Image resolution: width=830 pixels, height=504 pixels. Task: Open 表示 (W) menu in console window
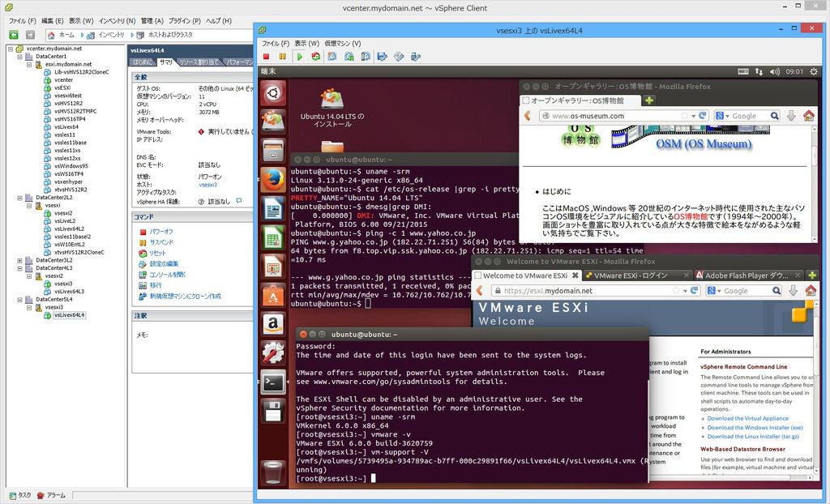(x=307, y=44)
